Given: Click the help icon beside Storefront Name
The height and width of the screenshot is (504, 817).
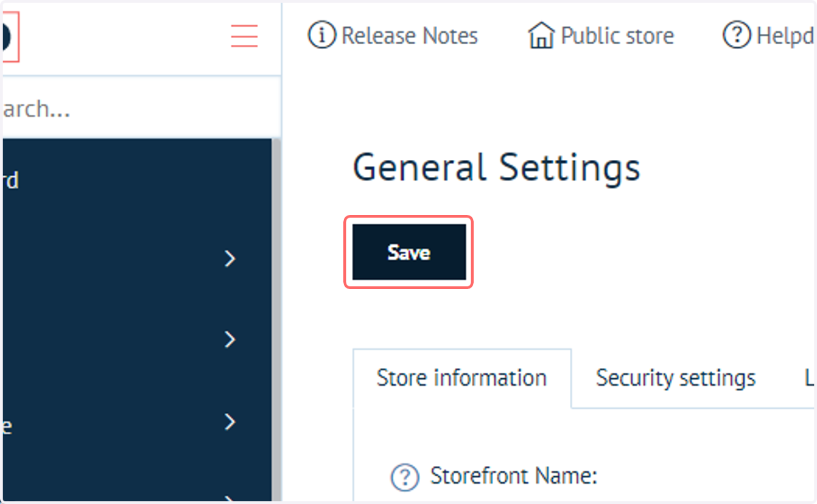Looking at the screenshot, I should coord(404,477).
